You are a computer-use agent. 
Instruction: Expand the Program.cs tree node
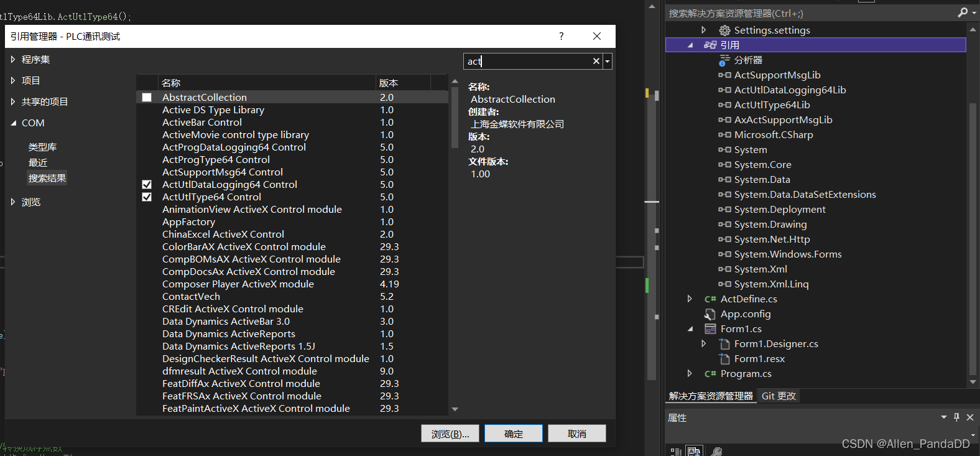coord(690,374)
